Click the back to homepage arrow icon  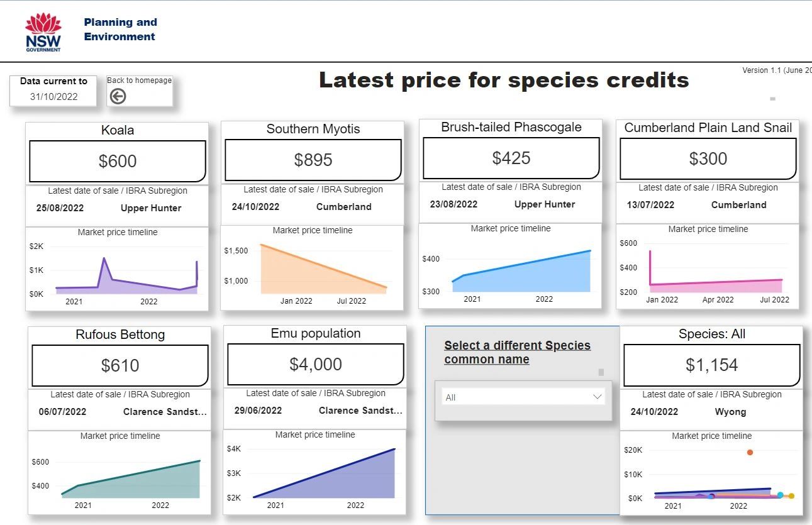(x=118, y=95)
